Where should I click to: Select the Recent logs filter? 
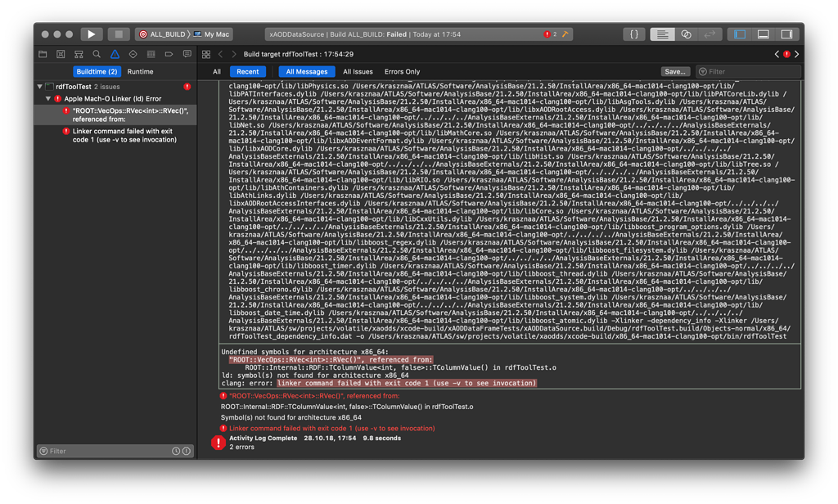247,72
